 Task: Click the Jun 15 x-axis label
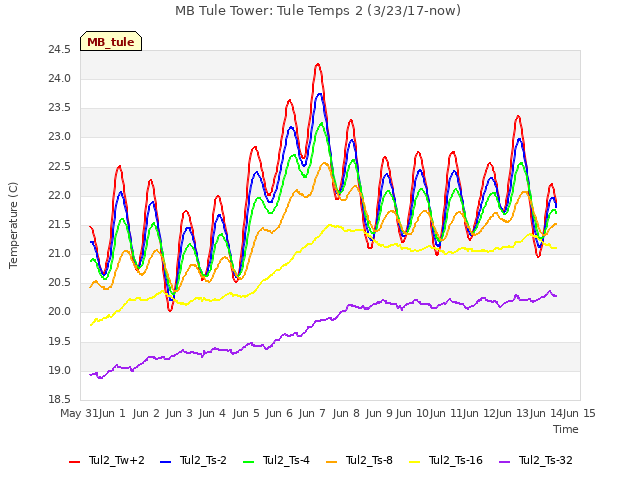coord(579,413)
